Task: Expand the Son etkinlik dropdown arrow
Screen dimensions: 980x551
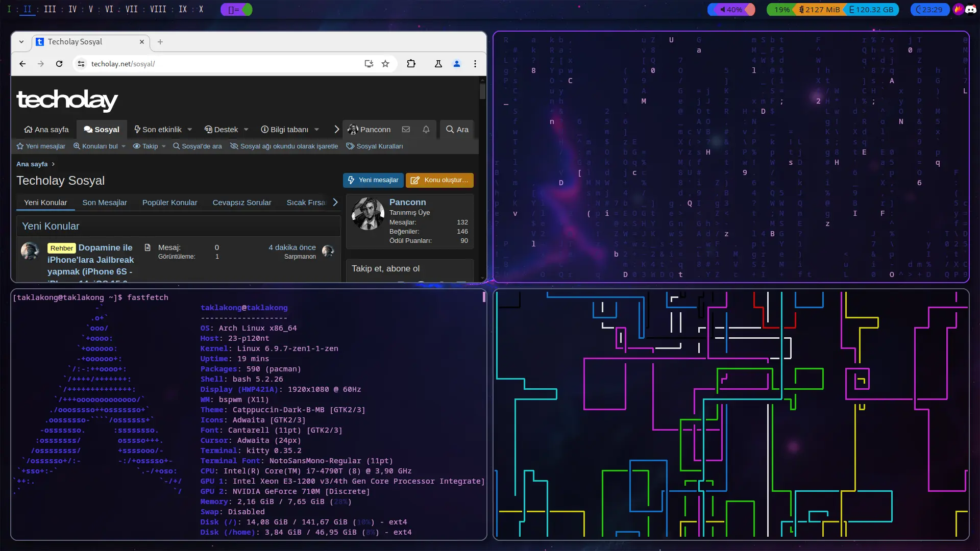Action: point(190,130)
